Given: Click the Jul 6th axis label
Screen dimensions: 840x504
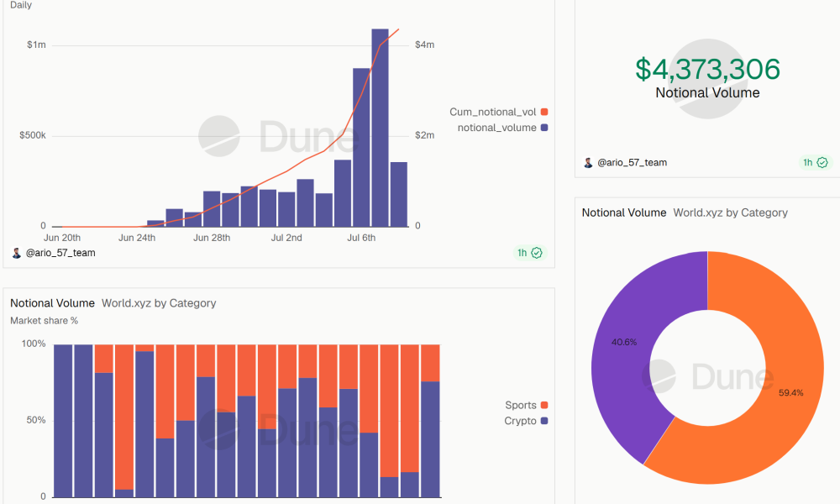Looking at the screenshot, I should pos(361,238).
